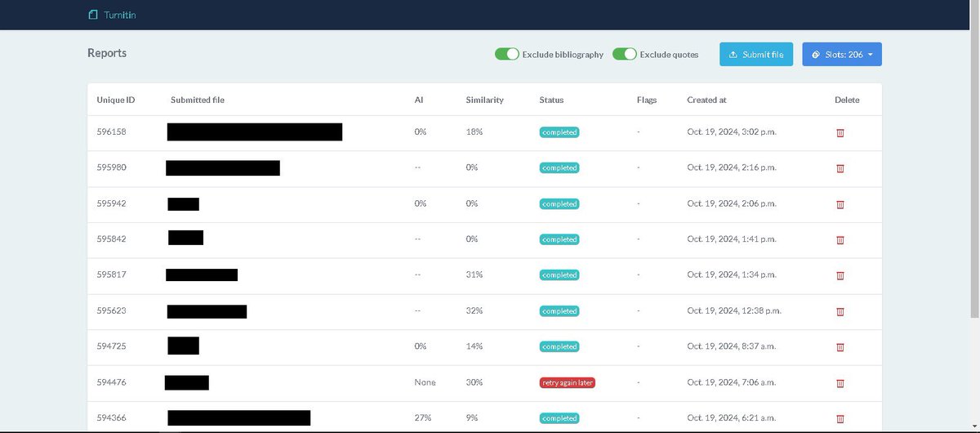980x433 pixels.
Task: Delete report 595842 using trash icon
Action: click(840, 240)
